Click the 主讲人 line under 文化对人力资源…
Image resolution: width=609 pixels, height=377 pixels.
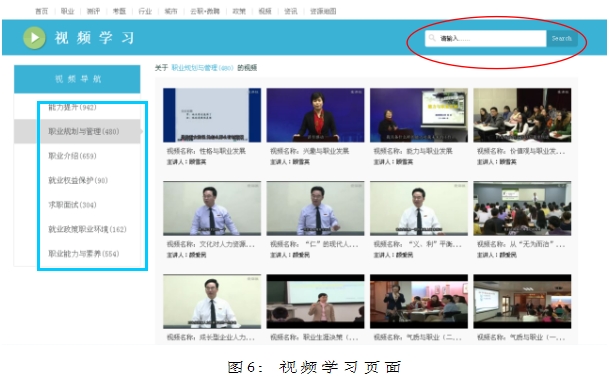tap(186, 255)
